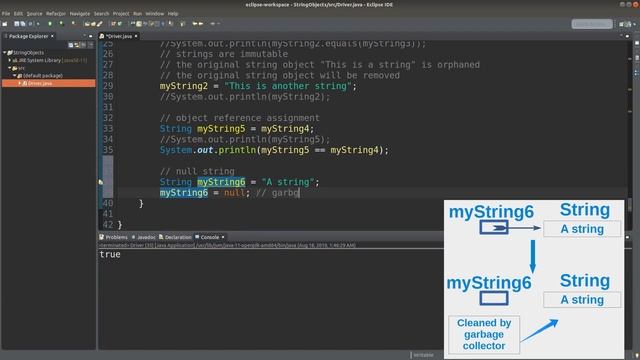Image resolution: width=640 pixels, height=360 pixels.
Task: Open the File menu
Action: pyautogui.click(x=6, y=13)
